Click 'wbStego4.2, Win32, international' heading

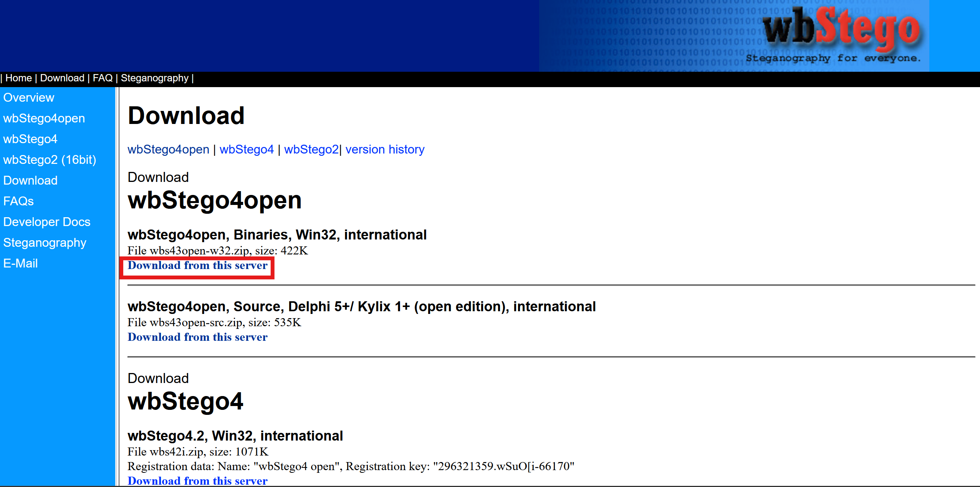[235, 436]
